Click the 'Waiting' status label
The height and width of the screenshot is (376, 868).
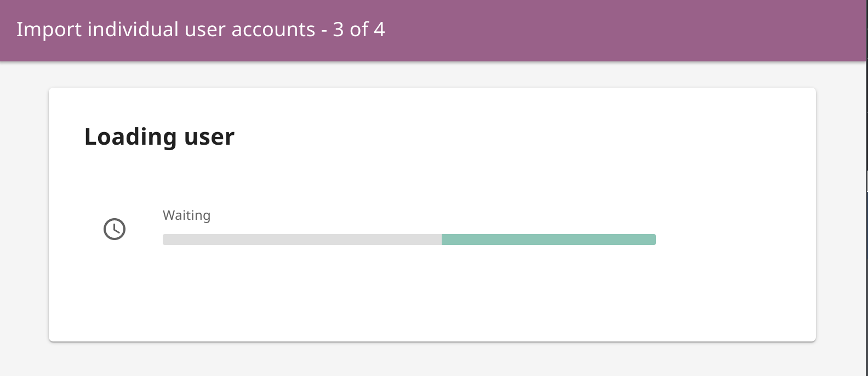point(186,215)
